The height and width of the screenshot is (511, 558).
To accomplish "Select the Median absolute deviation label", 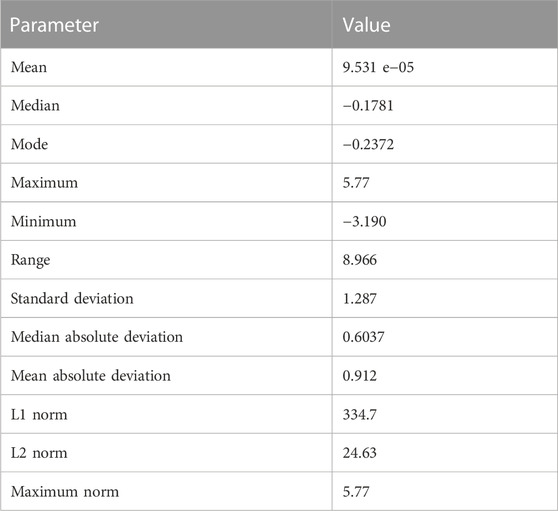I will click(x=97, y=337).
